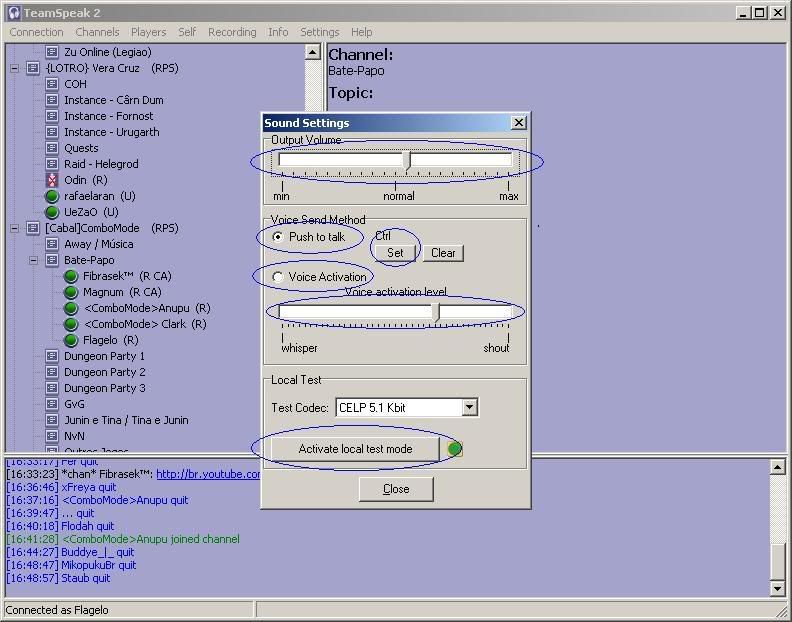Image resolution: width=792 pixels, height=622 pixels.
Task: Open the br.youtube.com link in chat log
Action: click(208, 474)
